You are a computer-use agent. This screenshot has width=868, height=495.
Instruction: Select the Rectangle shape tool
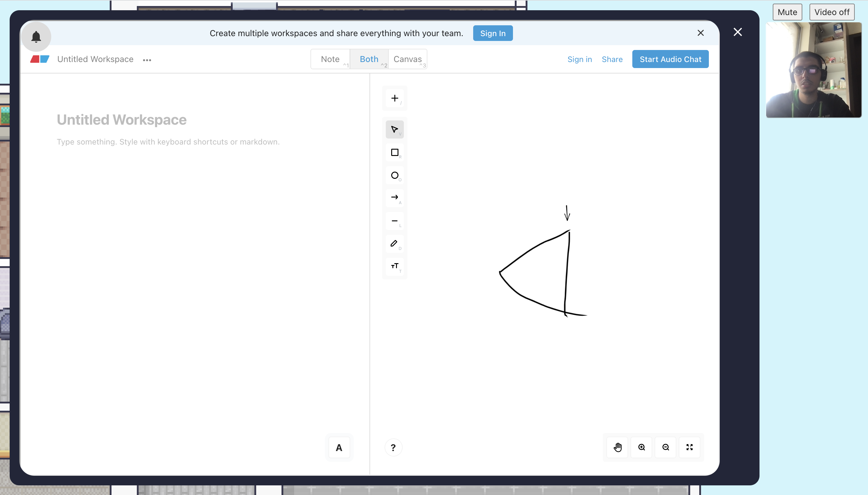[394, 152]
